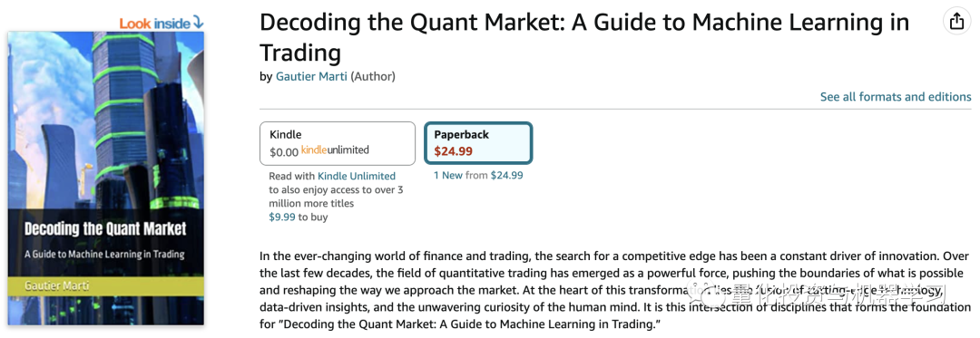Follow the Kindle Unlimited link under Read with

click(x=357, y=177)
